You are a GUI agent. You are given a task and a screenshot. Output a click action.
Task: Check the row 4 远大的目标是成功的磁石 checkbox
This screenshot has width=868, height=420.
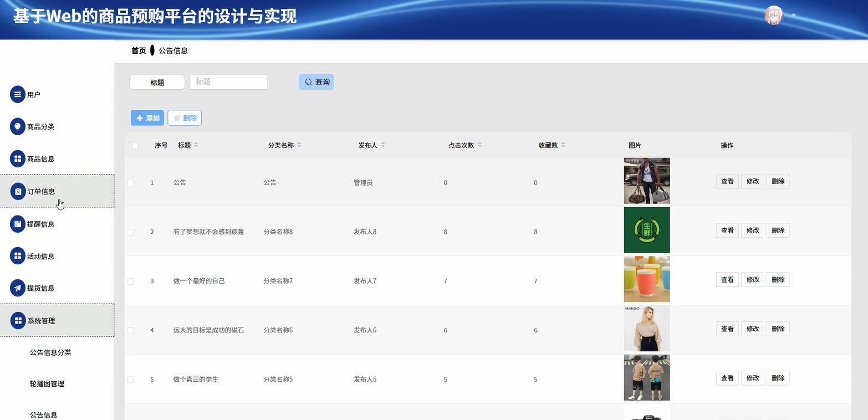coord(130,331)
